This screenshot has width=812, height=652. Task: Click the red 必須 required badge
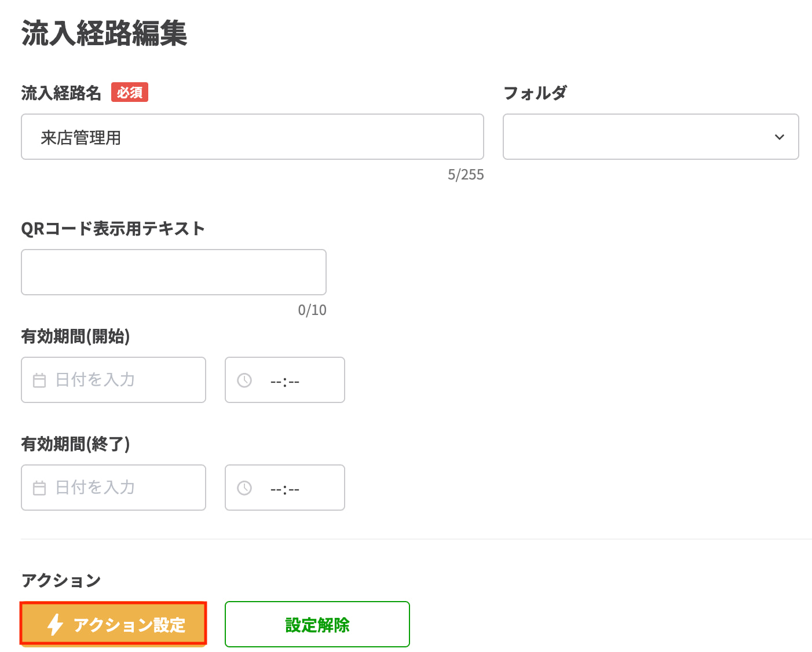pyautogui.click(x=130, y=92)
